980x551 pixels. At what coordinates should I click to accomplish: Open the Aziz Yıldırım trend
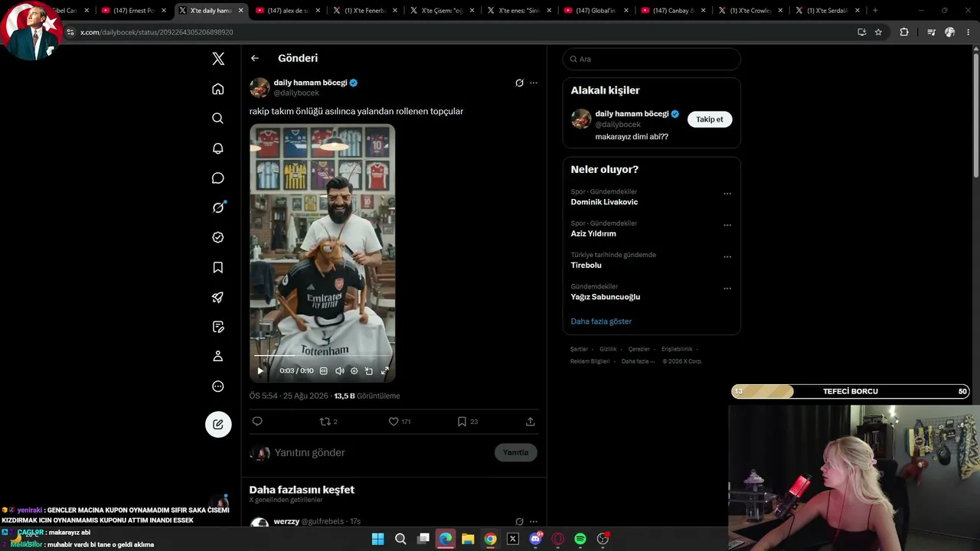click(593, 233)
